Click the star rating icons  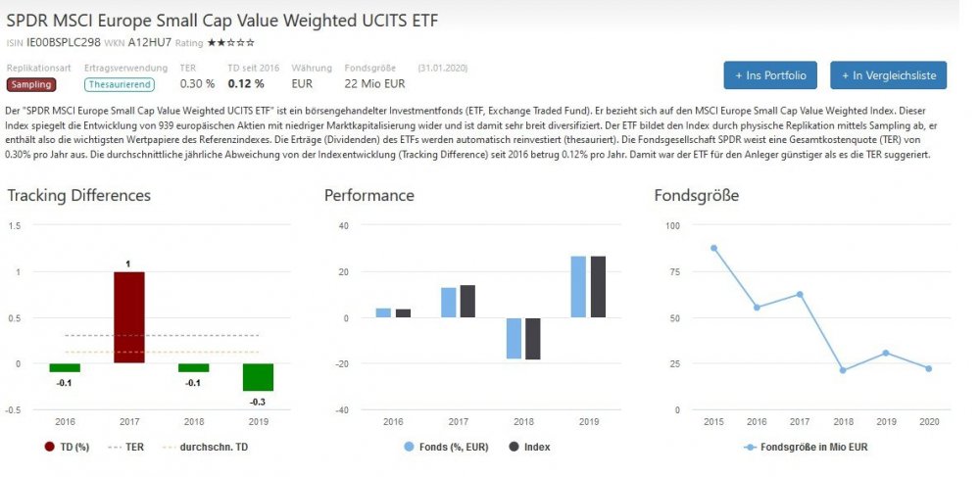tap(230, 43)
